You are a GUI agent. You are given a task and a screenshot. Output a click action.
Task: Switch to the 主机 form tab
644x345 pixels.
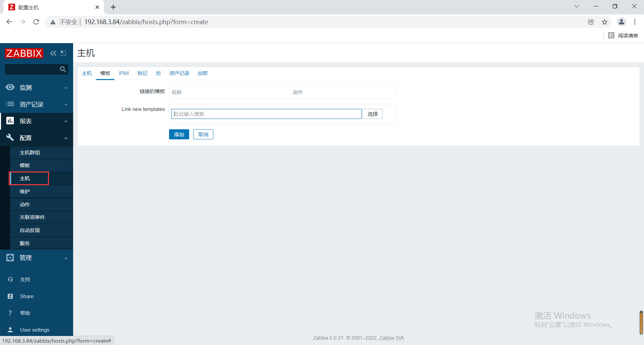point(87,73)
